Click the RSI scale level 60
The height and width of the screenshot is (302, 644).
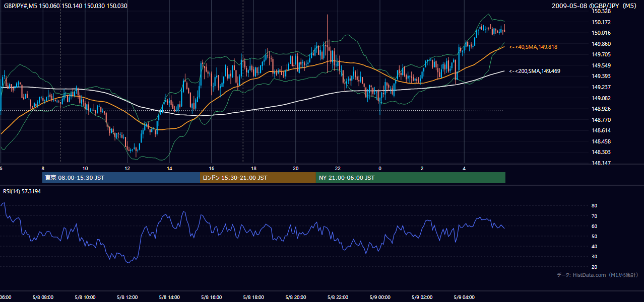594,226
